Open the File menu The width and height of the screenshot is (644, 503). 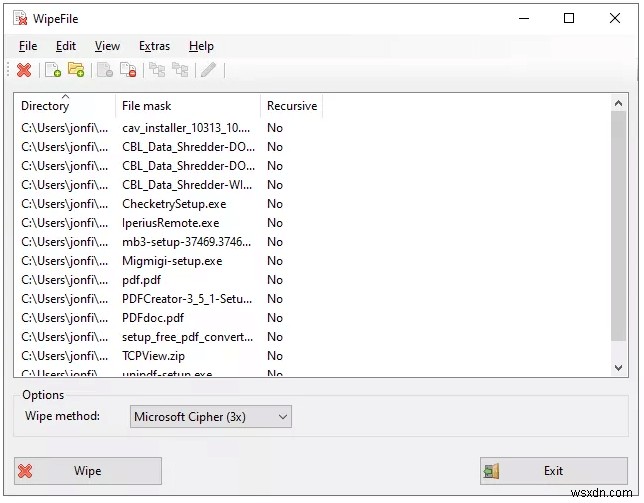click(x=28, y=46)
